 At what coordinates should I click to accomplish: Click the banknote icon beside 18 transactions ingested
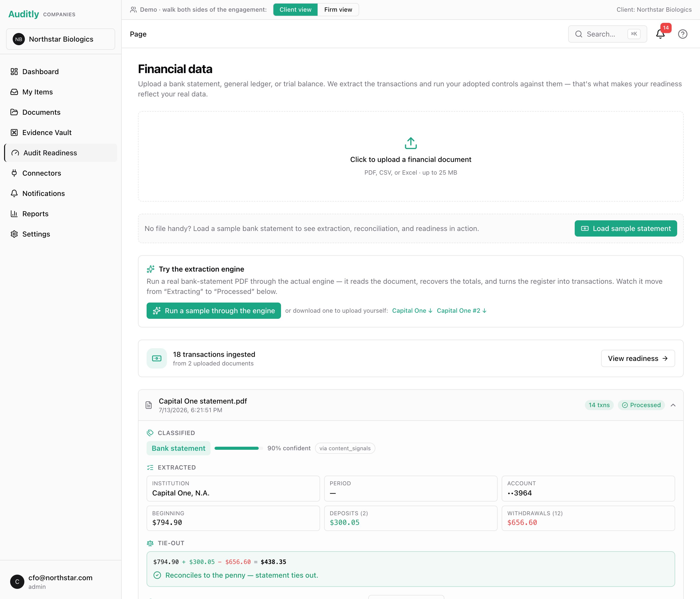pyautogui.click(x=157, y=358)
